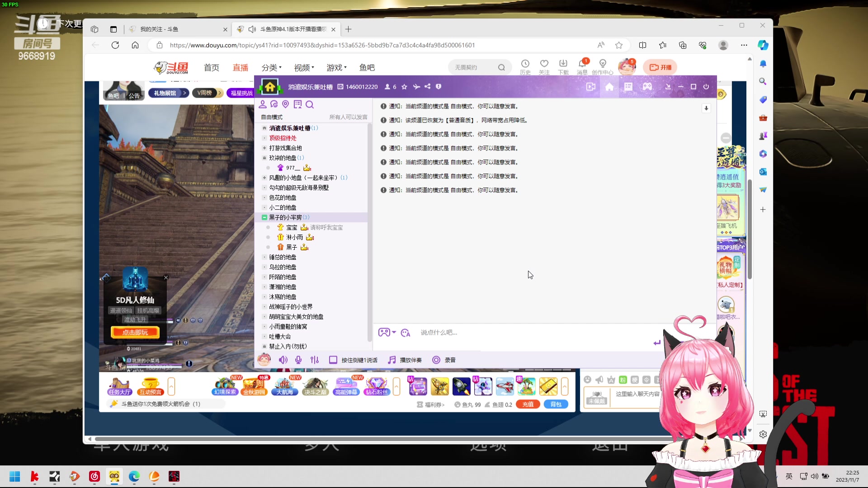868x488 pixels.
Task: Open Windows Start menu
Action: [14, 477]
